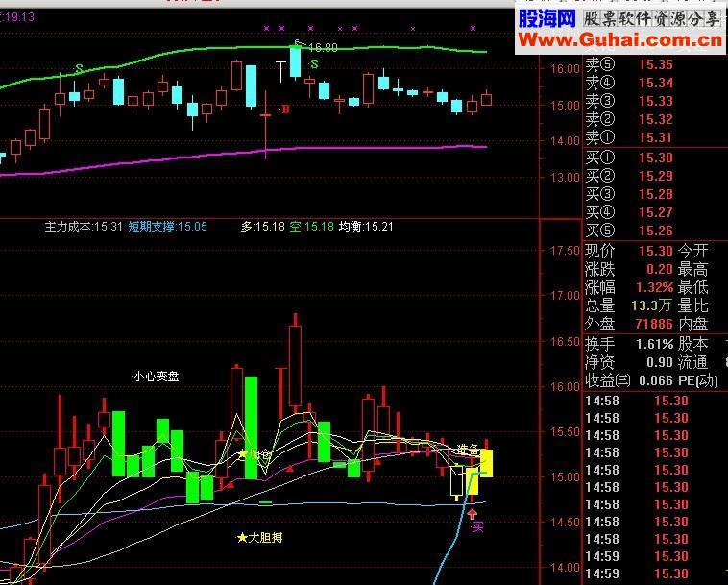The image size is (728, 585).
Task: Click the green S marker next to 16.80
Action: (314, 63)
